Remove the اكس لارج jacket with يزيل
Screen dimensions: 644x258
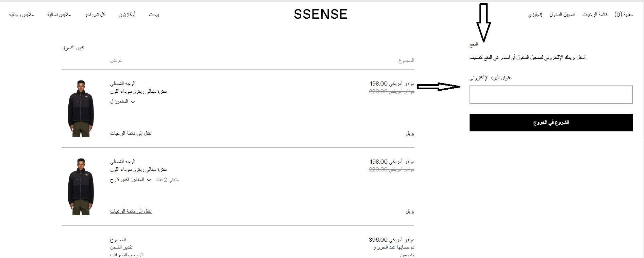(410, 211)
